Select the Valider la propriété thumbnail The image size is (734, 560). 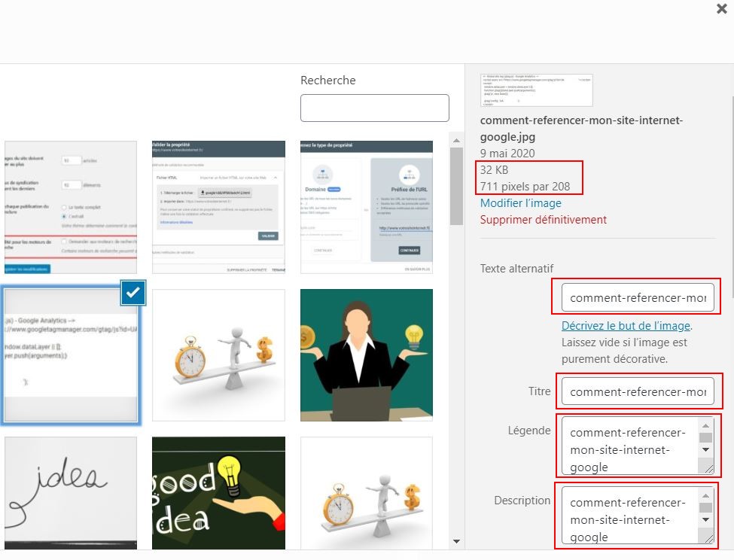point(218,207)
